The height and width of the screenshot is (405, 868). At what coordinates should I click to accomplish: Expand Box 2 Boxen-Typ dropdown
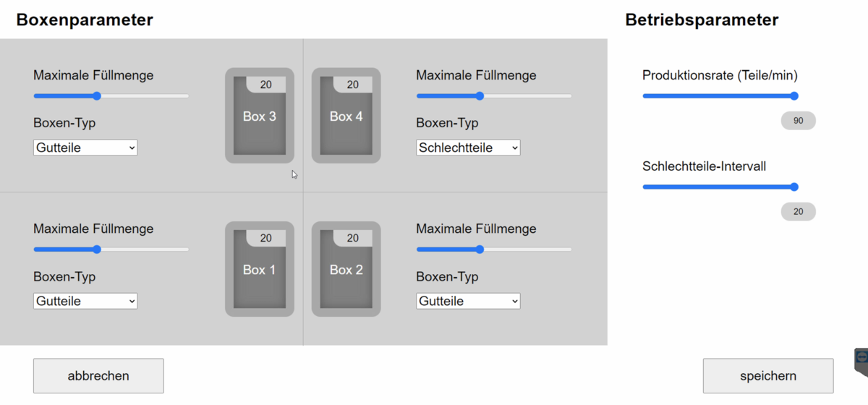coord(468,301)
